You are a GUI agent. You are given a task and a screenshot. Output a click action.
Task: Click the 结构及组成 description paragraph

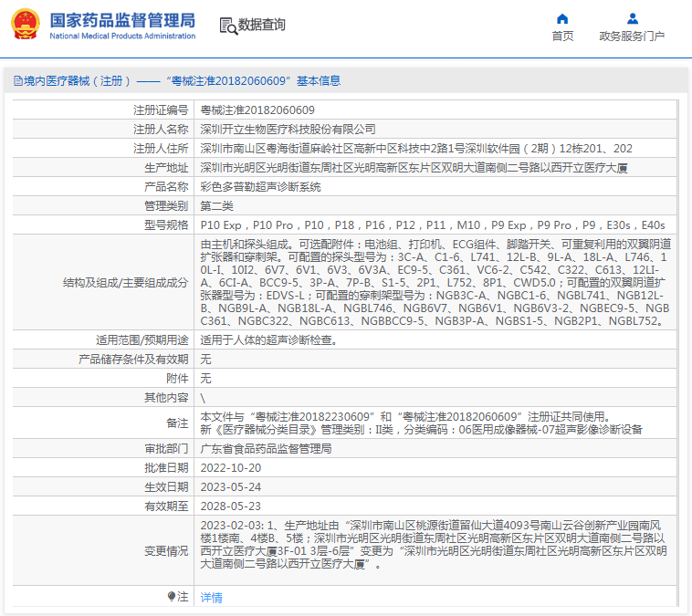coord(435,282)
